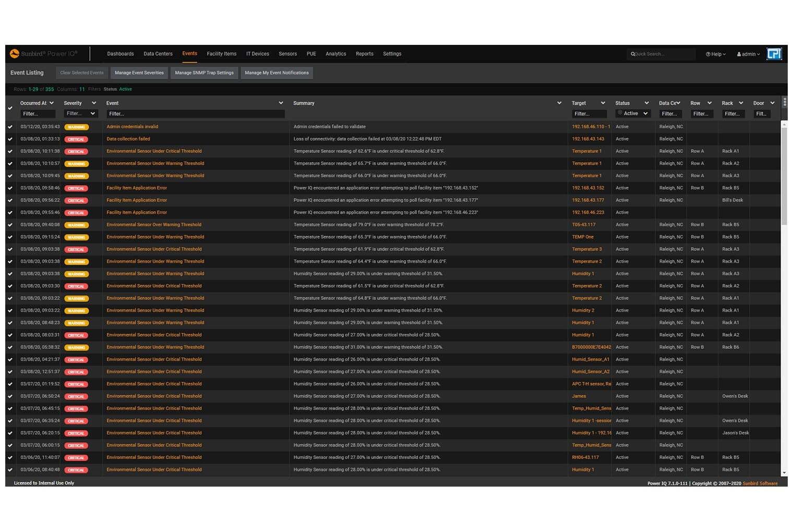Image resolution: width=793 pixels, height=532 pixels.
Task: Expand the Severity filter dropdown
Action: (x=80, y=114)
